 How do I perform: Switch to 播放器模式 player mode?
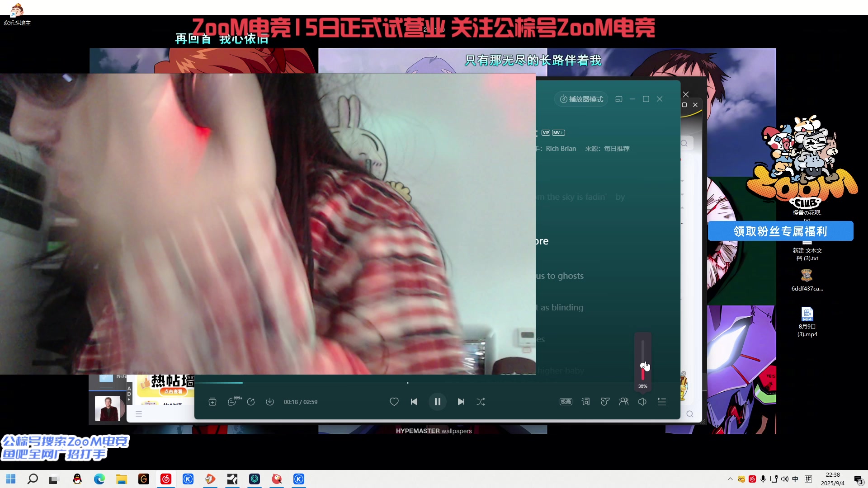click(x=581, y=99)
